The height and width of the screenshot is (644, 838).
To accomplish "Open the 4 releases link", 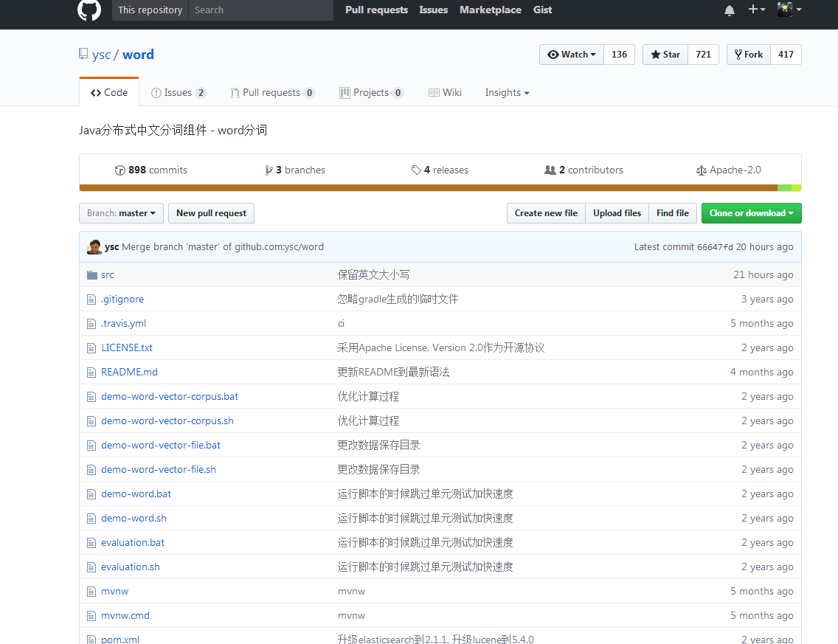I will tap(440, 170).
